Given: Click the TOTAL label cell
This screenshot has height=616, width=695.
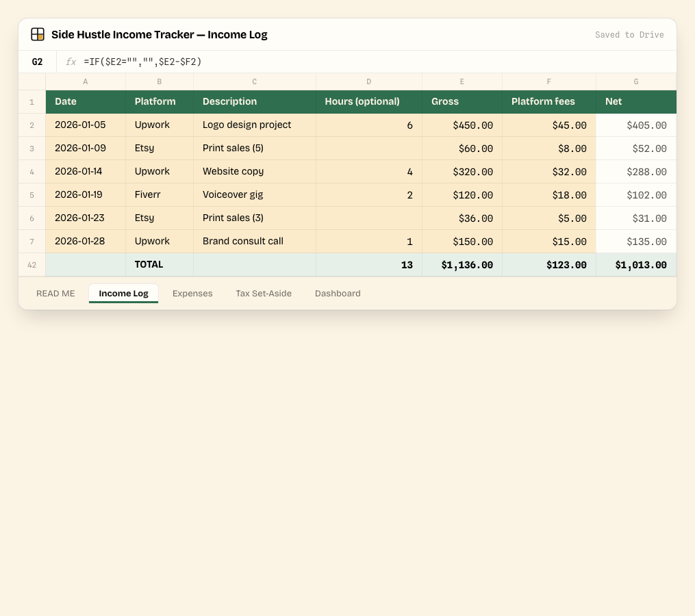Looking at the screenshot, I should point(160,265).
